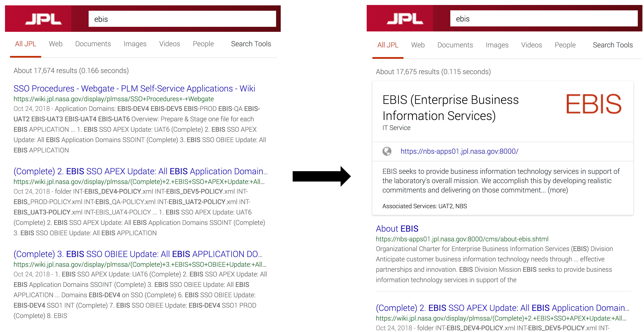Click green OBIEE+Update wiki URL
The image size is (644, 332).
pyautogui.click(x=140, y=264)
